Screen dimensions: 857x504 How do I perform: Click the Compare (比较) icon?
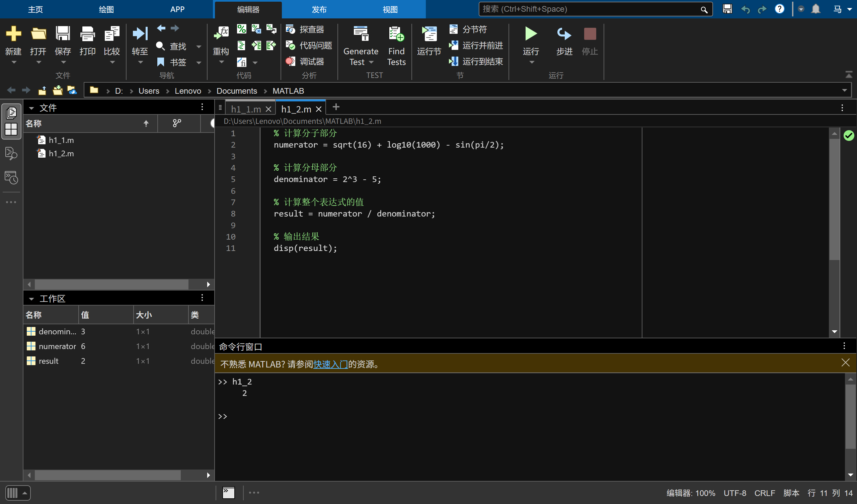click(111, 34)
